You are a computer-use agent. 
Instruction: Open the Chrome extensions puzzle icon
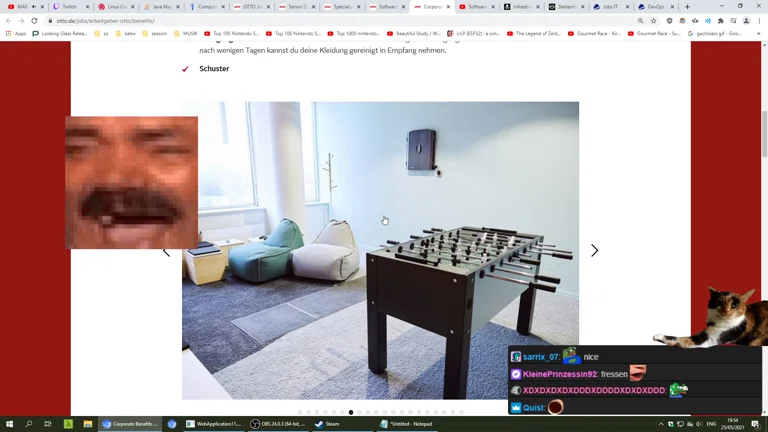point(720,20)
